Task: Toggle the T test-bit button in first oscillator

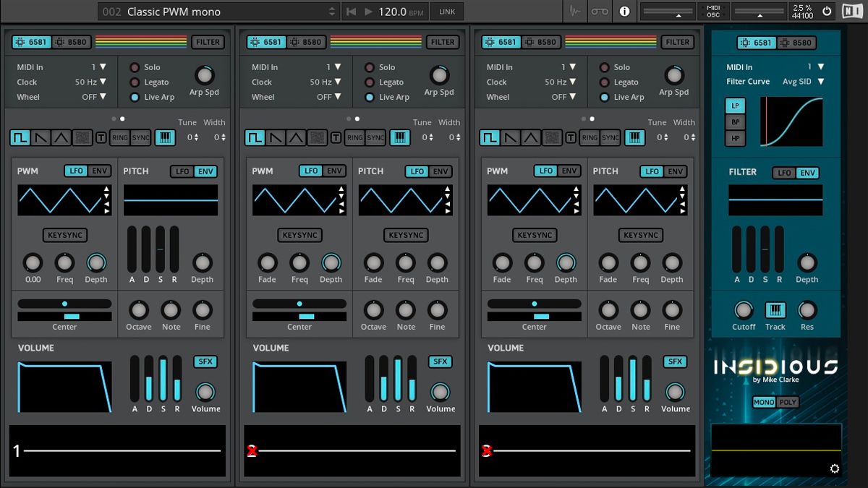Action: click(101, 137)
